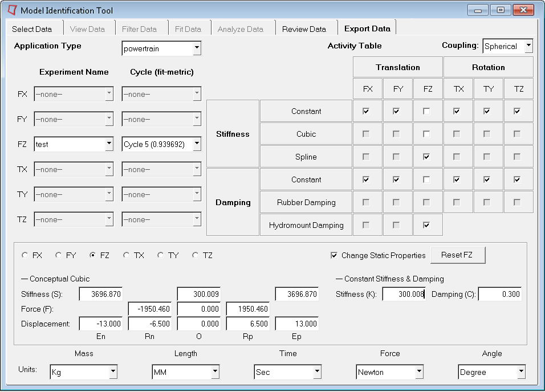Image resolution: width=545 pixels, height=392 pixels.
Task: Toggle Hydromount Damping checkbox for FZ
Action: [x=426, y=225]
